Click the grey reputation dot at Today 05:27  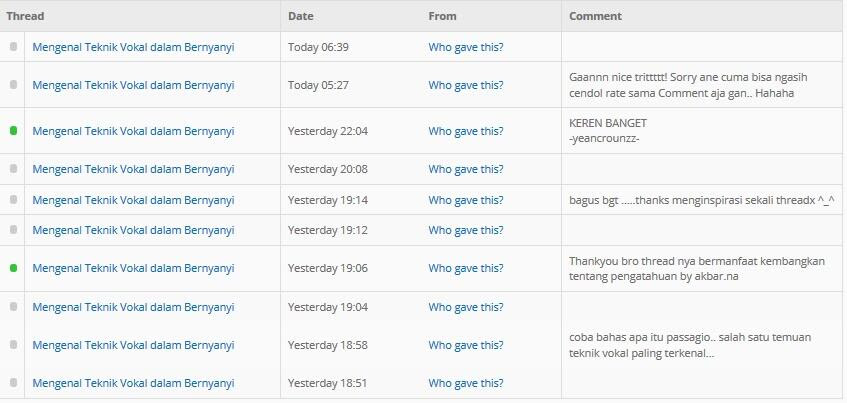[14, 85]
